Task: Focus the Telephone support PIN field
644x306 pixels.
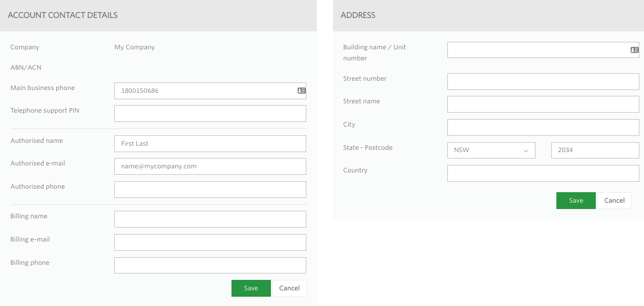Action: [210, 114]
